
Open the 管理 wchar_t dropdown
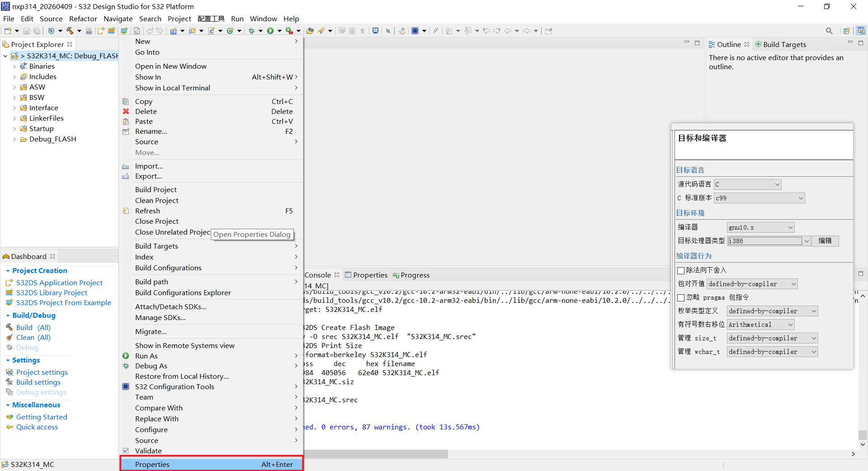[x=773, y=352]
